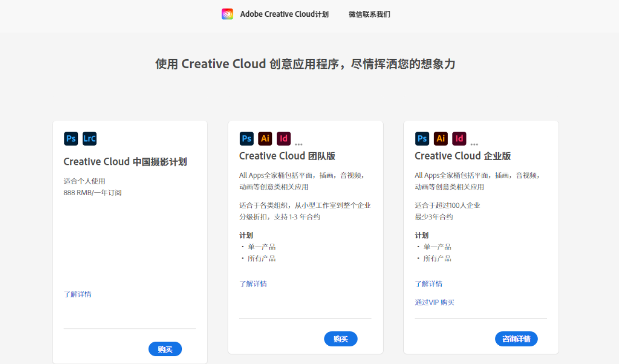
Task: Click 单一产品 in 团队版 card
Action: [262, 247]
